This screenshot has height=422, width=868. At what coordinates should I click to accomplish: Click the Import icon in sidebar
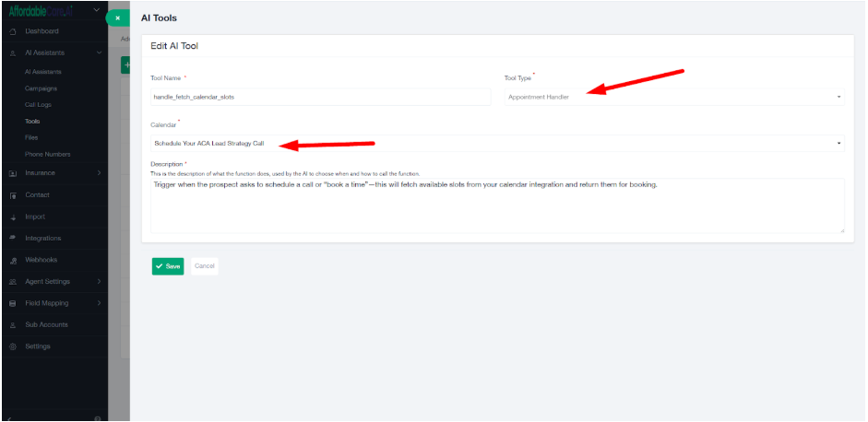[13, 217]
